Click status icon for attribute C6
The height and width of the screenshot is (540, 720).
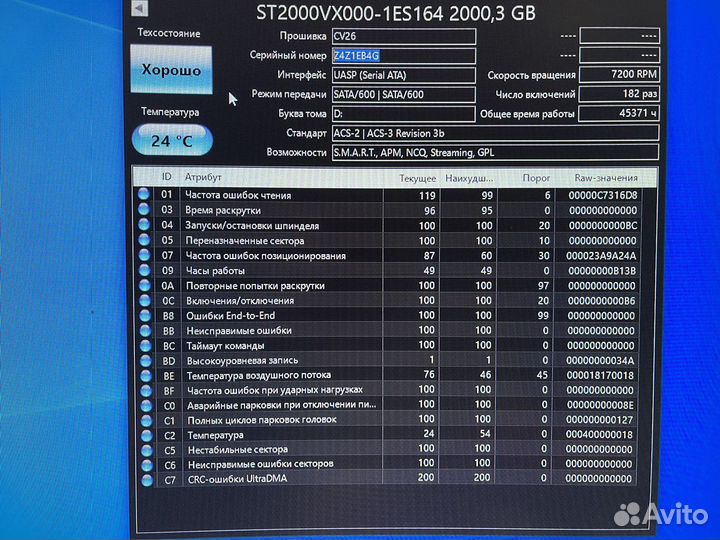[148, 465]
